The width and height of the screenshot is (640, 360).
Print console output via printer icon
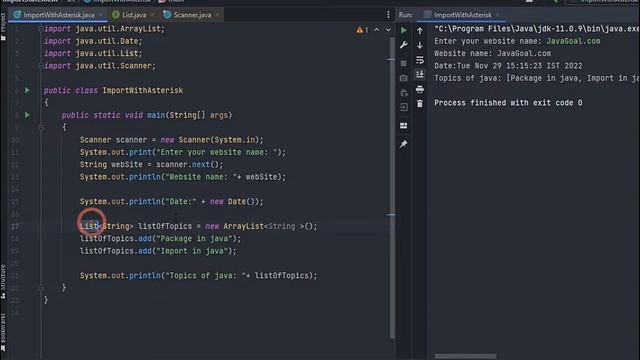coord(420,89)
